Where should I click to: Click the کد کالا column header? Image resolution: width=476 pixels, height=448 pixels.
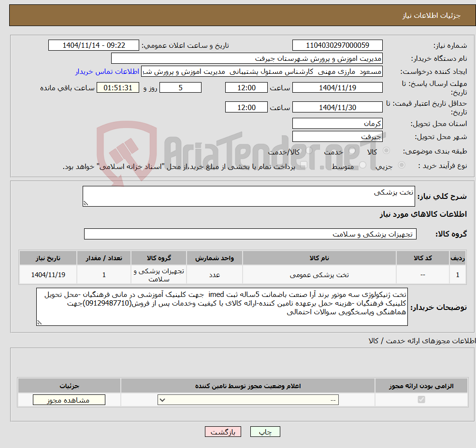coord(423,258)
